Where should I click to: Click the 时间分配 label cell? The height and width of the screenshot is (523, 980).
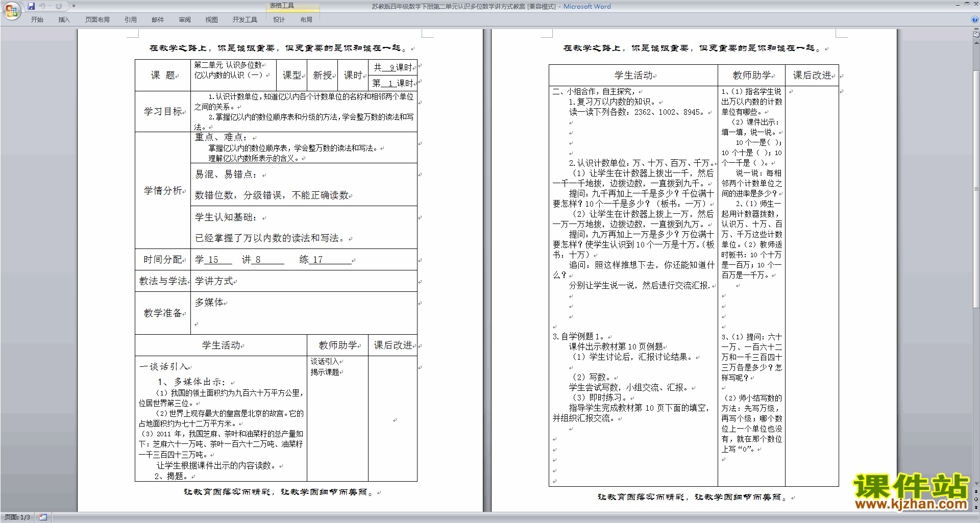163,259
